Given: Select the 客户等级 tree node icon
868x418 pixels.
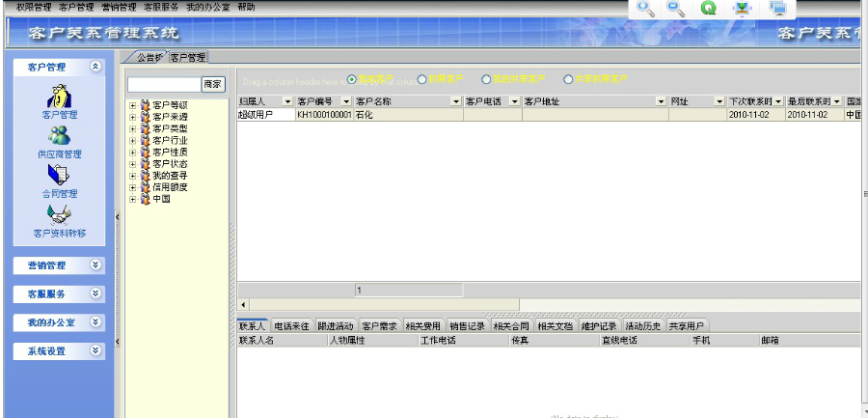Looking at the screenshot, I should [146, 105].
